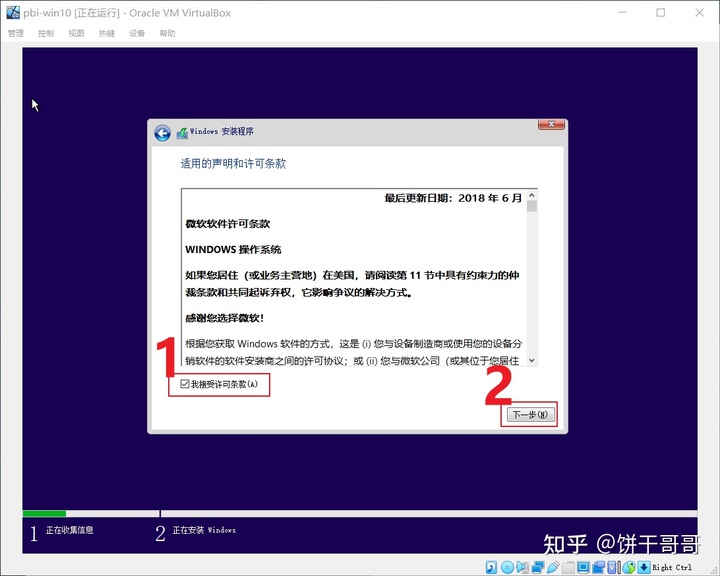The image size is (720, 576).
Task: Click the license scrollbar up arrow
Action: 532,195
